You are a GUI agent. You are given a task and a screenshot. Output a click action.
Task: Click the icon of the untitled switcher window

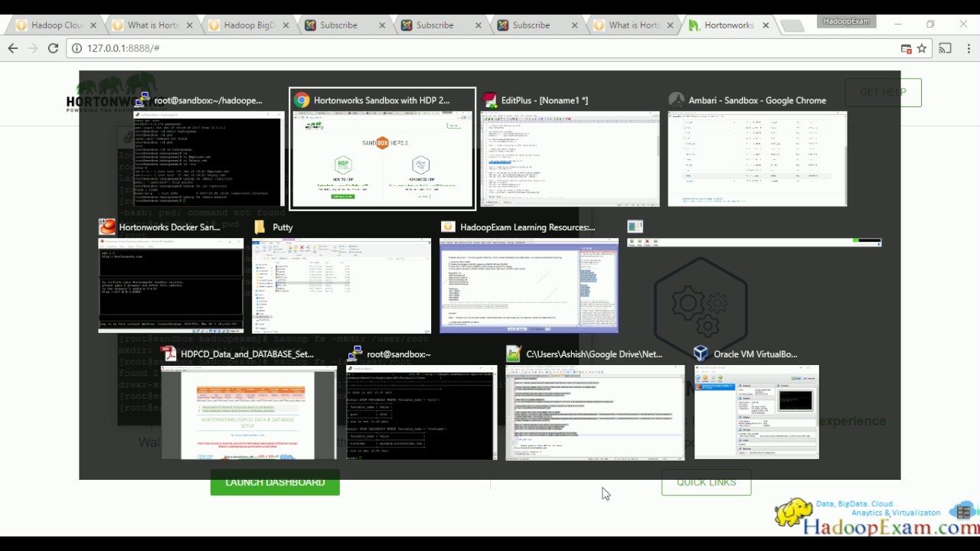[635, 227]
